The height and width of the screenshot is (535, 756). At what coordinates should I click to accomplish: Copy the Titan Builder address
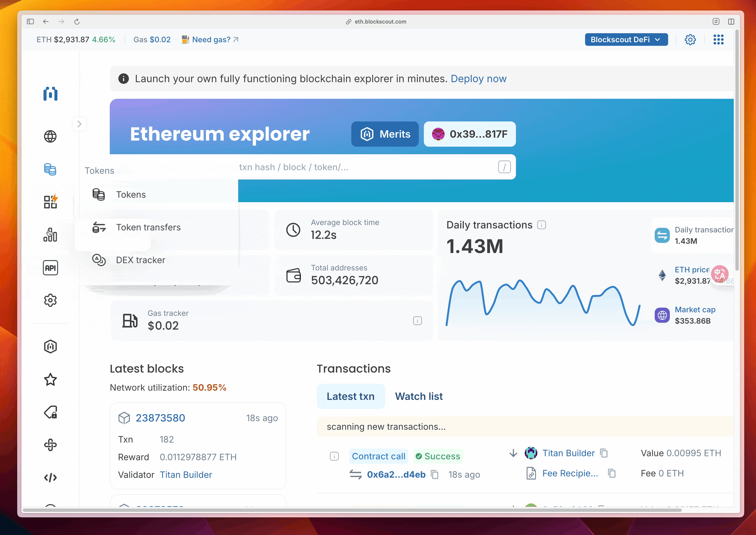(604, 453)
